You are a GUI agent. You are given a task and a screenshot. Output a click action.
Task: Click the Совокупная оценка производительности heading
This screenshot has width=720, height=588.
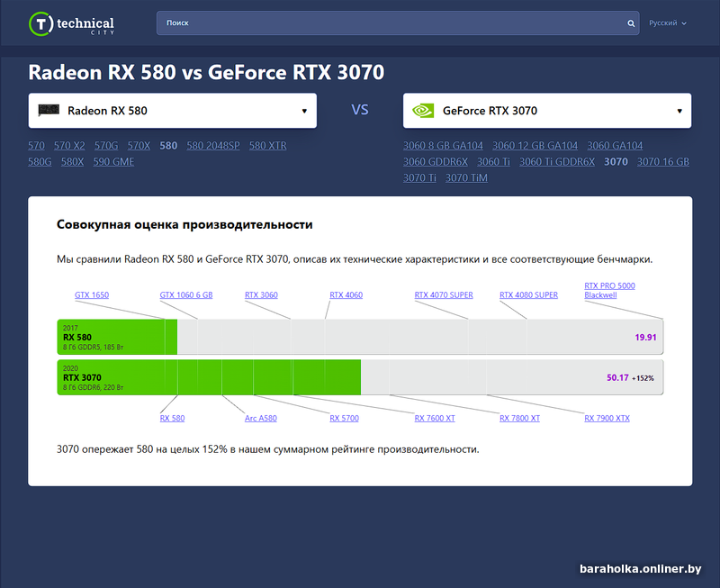click(x=184, y=224)
